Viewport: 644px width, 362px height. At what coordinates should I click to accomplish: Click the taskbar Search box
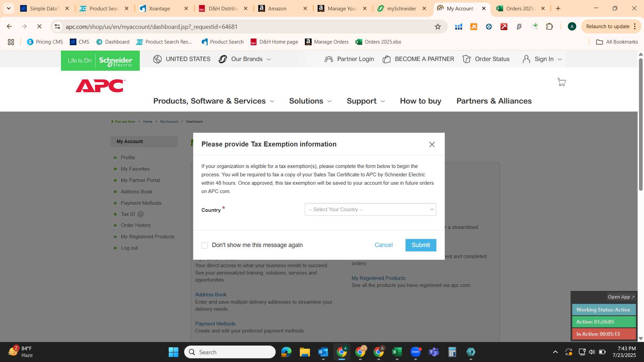pos(230,352)
